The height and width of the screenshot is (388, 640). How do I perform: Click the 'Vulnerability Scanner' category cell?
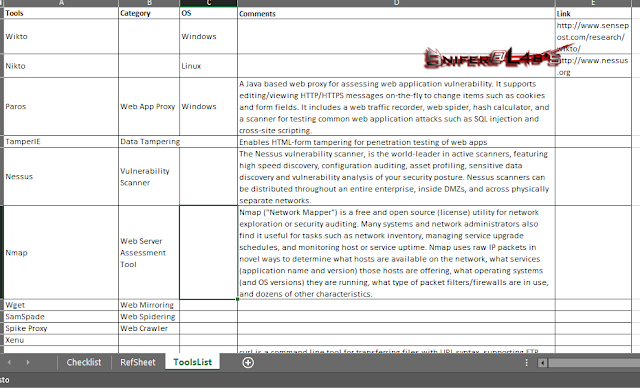[x=149, y=177]
